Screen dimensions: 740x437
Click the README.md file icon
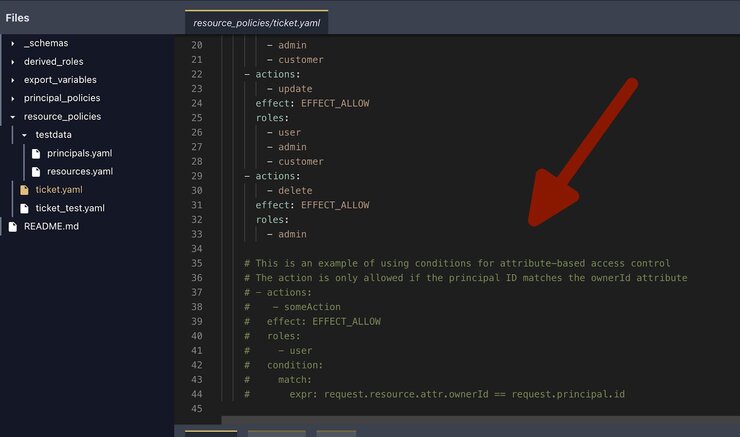click(13, 227)
